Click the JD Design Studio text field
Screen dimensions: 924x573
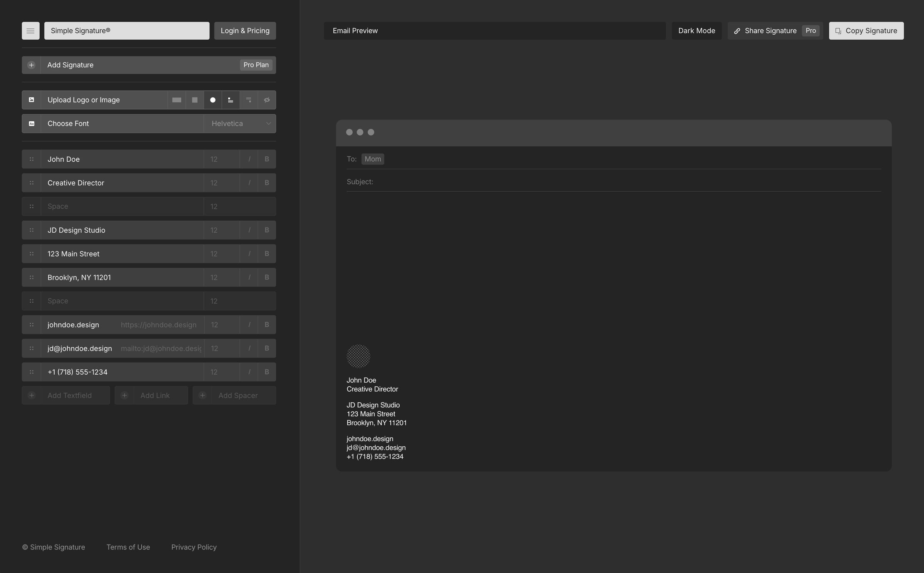122,230
